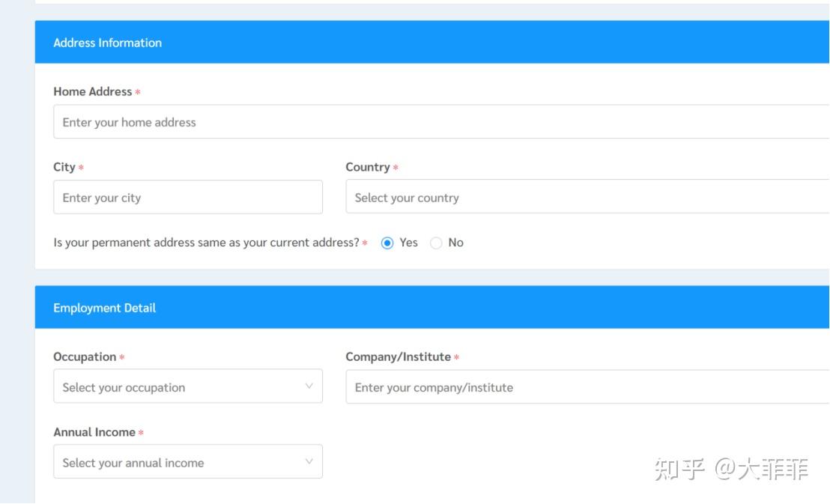Click the Company/Institute input field
Screen dimensions: 830x504
click(587, 387)
